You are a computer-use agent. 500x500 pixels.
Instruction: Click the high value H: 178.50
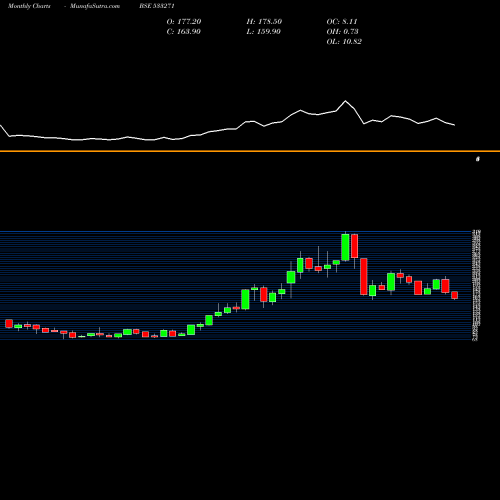(264, 22)
